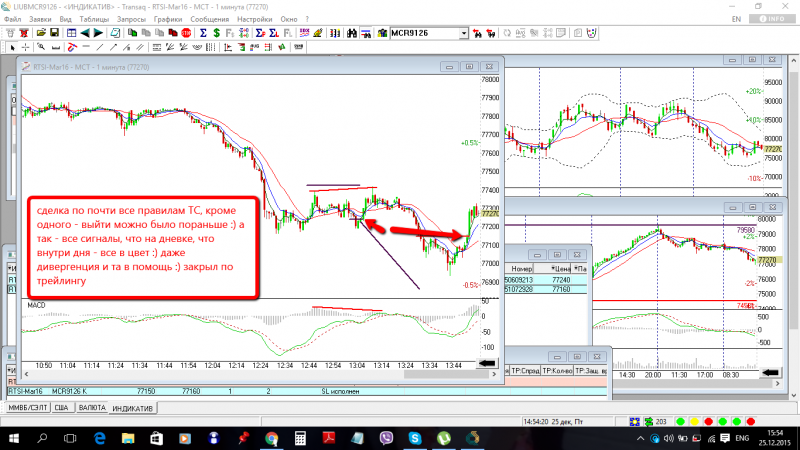Click the crossed-out red basket icon

click(23, 33)
